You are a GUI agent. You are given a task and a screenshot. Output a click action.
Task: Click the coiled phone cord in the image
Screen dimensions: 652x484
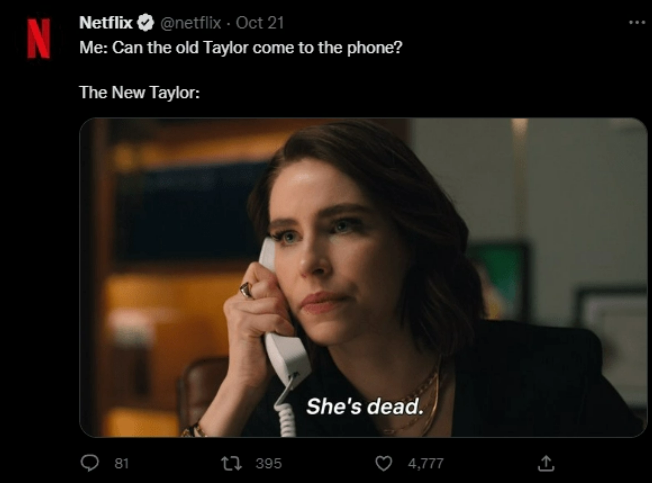point(287,413)
